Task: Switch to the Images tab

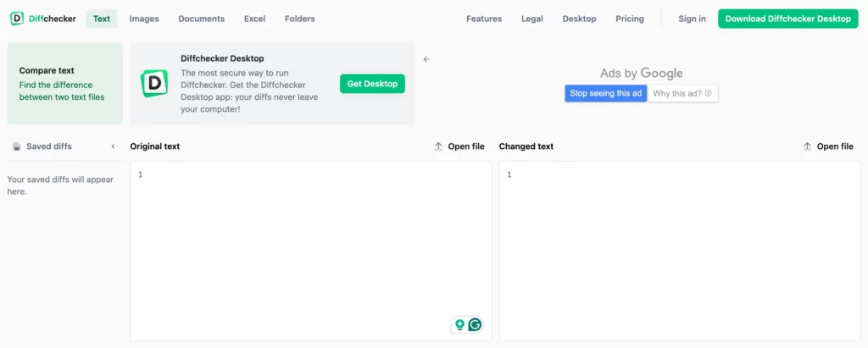Action: [x=144, y=19]
